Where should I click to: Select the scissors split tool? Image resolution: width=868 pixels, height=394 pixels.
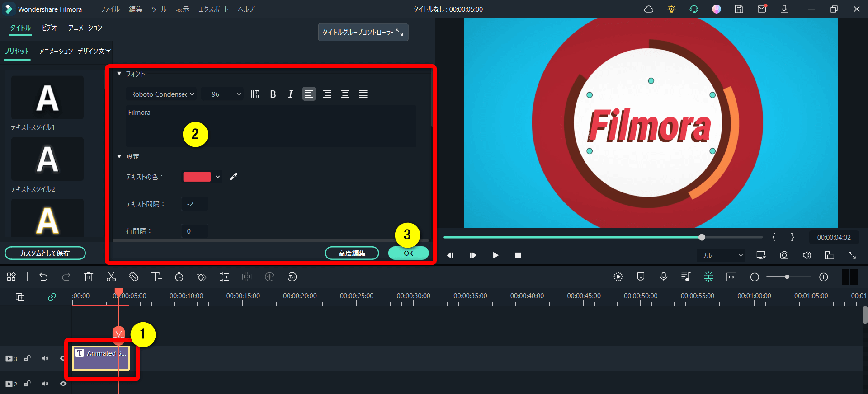click(111, 277)
